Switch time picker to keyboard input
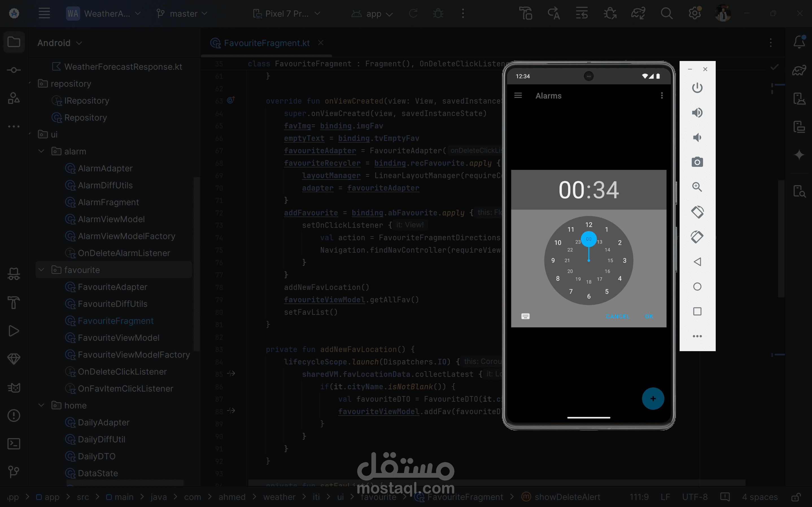This screenshot has width=812, height=507. coord(525,316)
